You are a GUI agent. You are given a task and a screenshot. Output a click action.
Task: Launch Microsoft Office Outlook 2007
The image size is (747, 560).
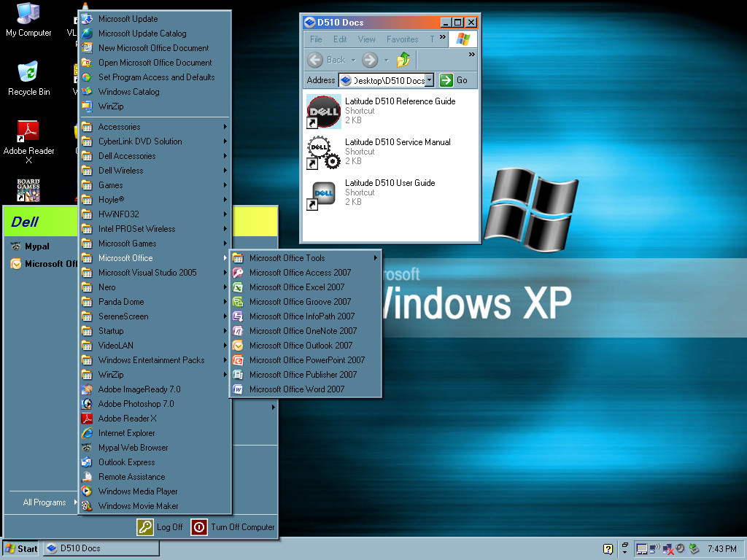(306, 345)
